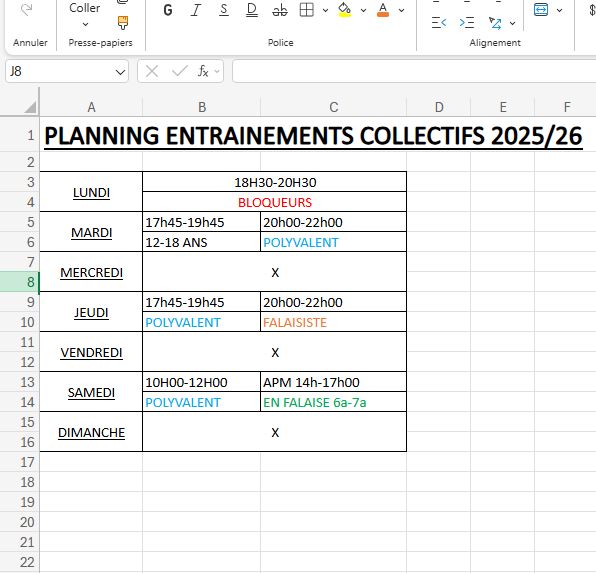Apply strikethrough formatting
The height and width of the screenshot is (573, 596).
coord(280,10)
